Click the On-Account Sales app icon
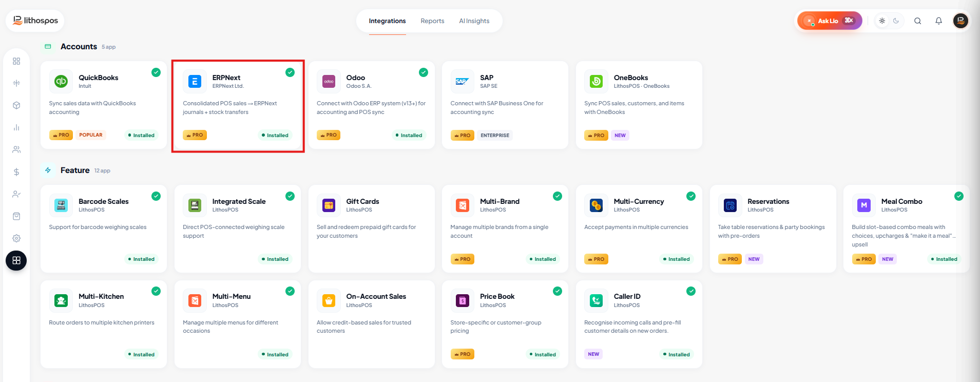 point(329,300)
